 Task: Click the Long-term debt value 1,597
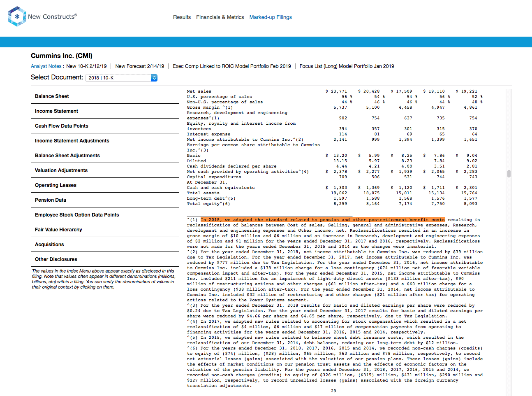tap(340, 198)
